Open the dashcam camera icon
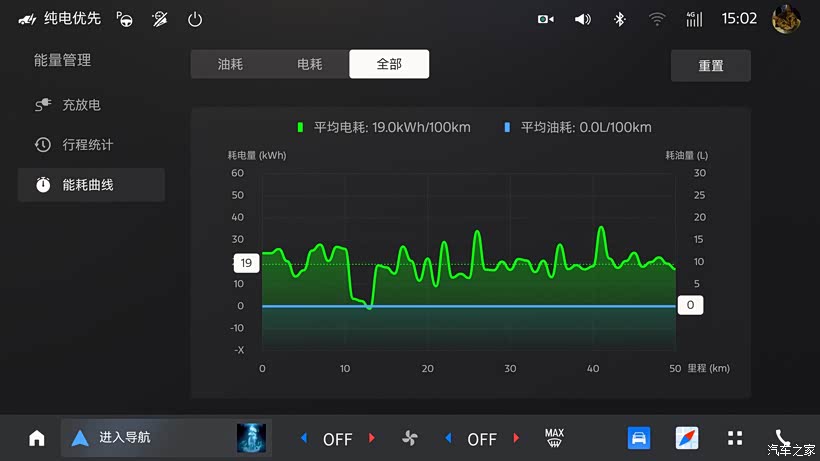820x461 pixels. coord(545,19)
